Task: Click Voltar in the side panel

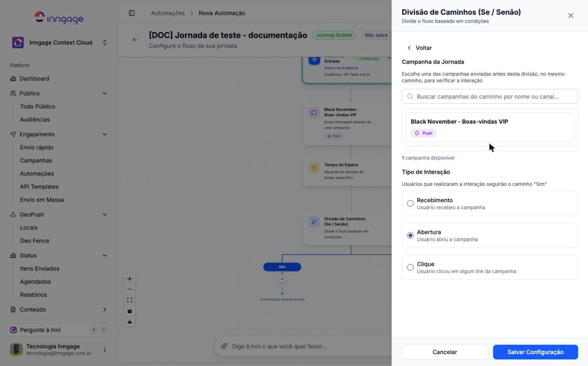Action: click(x=420, y=48)
